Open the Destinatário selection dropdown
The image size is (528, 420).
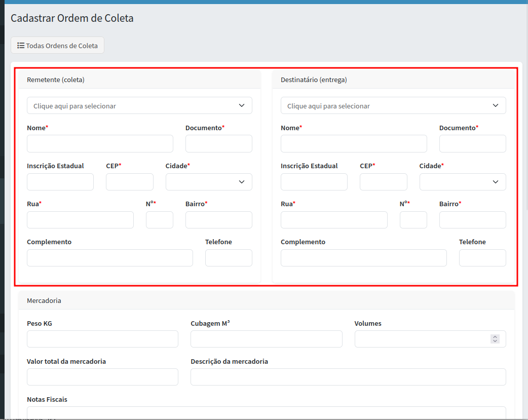393,105
